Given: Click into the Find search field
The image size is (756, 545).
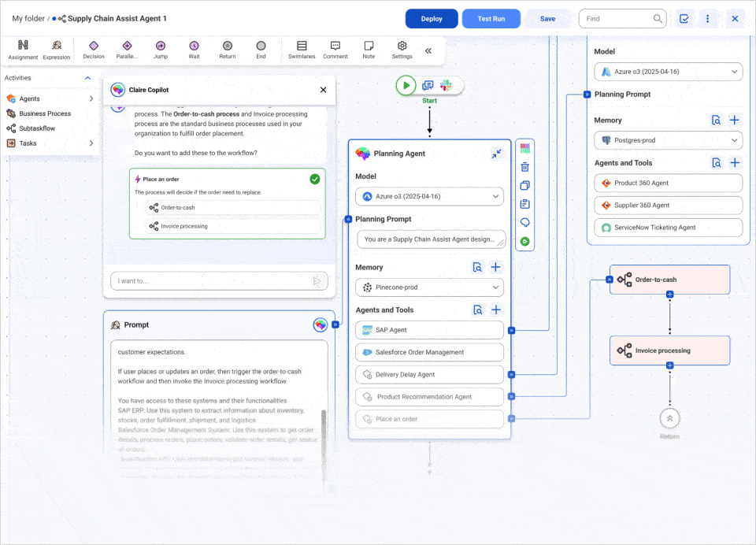Looking at the screenshot, I should (x=622, y=19).
